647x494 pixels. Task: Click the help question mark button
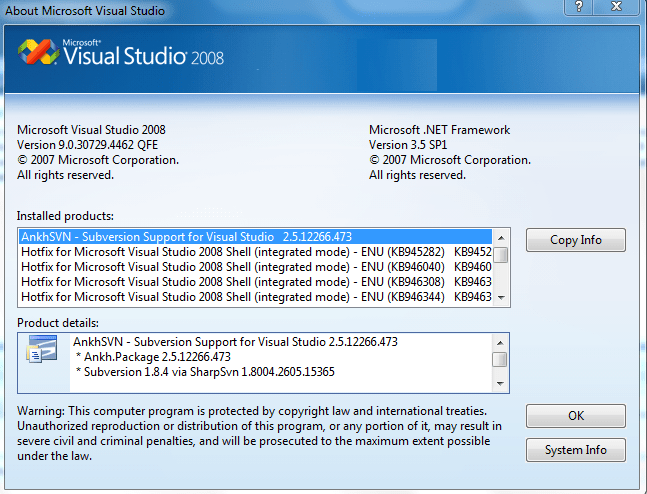click(x=579, y=7)
